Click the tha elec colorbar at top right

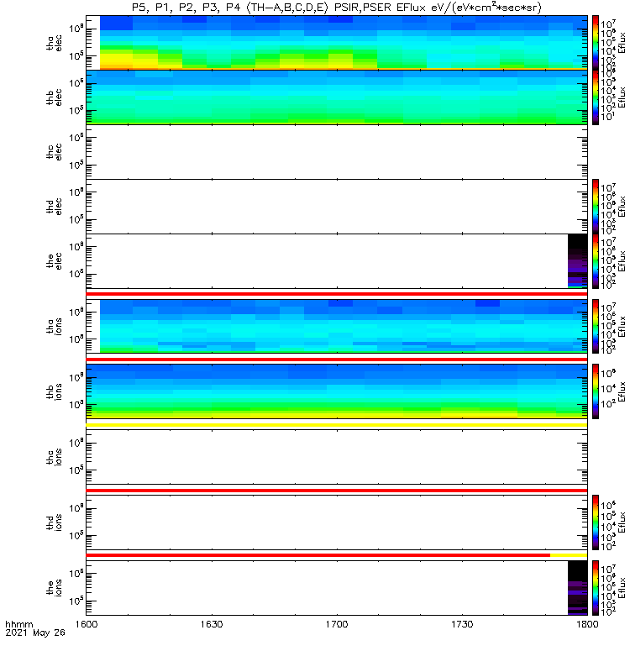596,43
